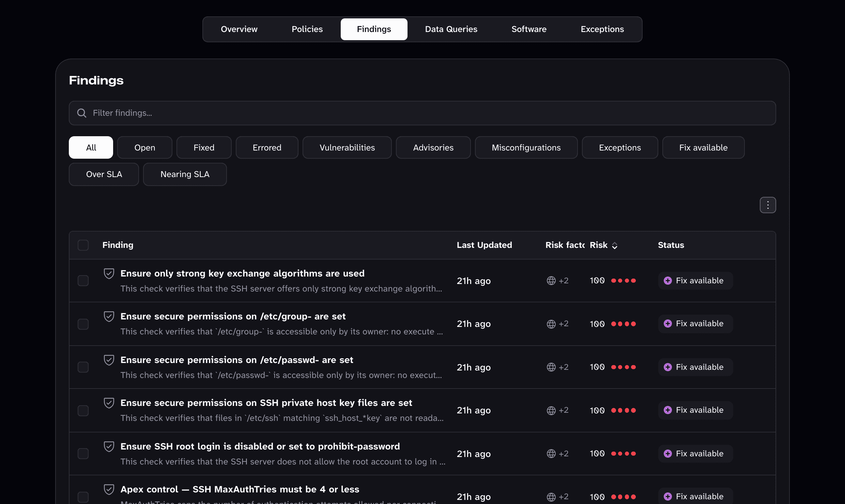Image resolution: width=845 pixels, height=504 pixels.
Task: Check the /etc/passwd- permissions finding row
Action: [x=83, y=367]
